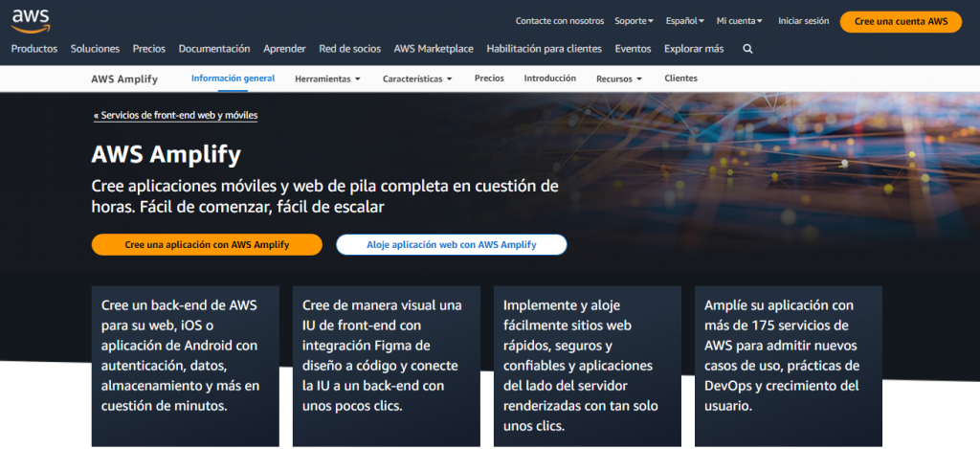Open the Español language dropdown

[x=684, y=20]
